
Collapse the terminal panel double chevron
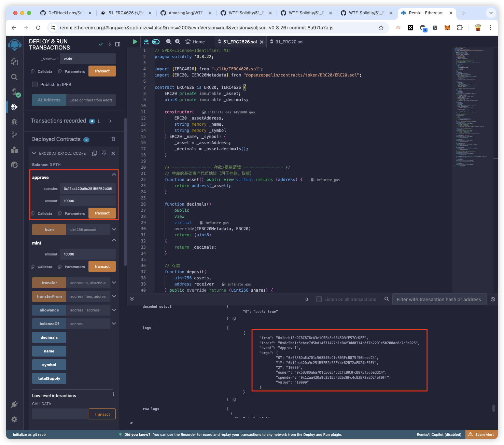click(x=132, y=299)
